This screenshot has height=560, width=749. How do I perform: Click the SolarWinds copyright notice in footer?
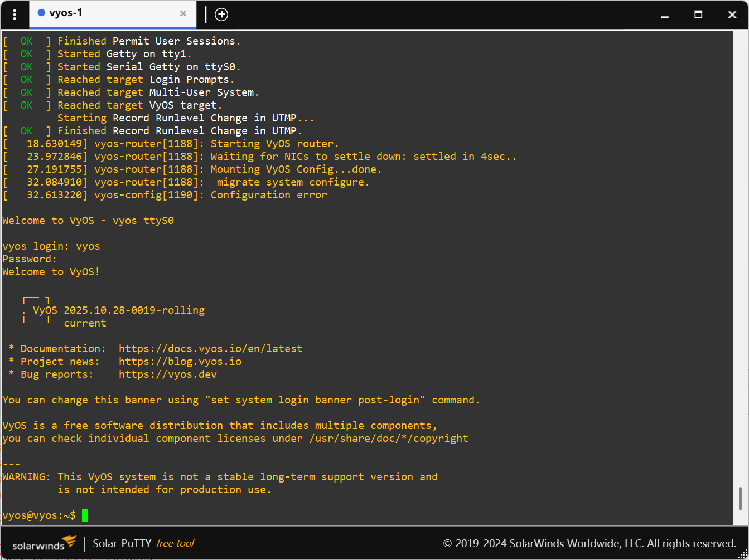(589, 543)
